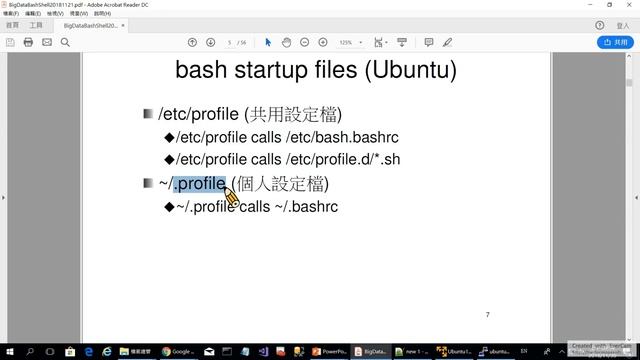Switch to Ubuntu VM taskbar item

tap(454, 351)
